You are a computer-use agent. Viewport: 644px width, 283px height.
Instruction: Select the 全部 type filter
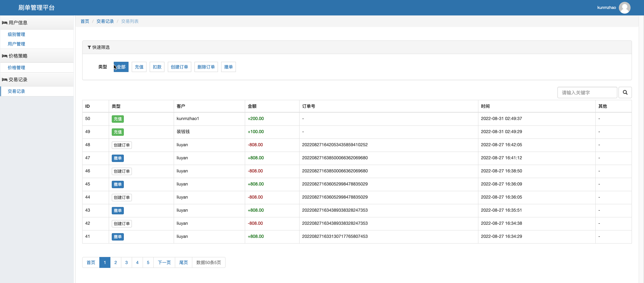click(121, 67)
